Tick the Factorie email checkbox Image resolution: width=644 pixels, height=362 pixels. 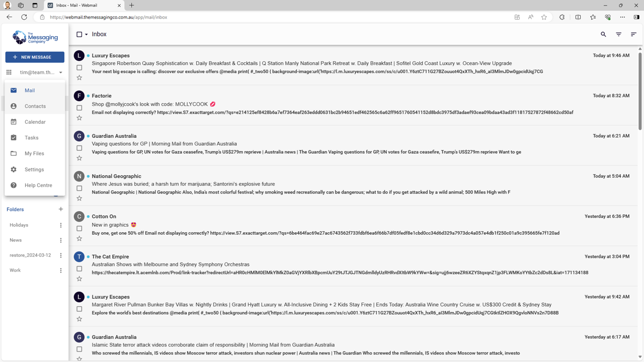[x=79, y=108]
